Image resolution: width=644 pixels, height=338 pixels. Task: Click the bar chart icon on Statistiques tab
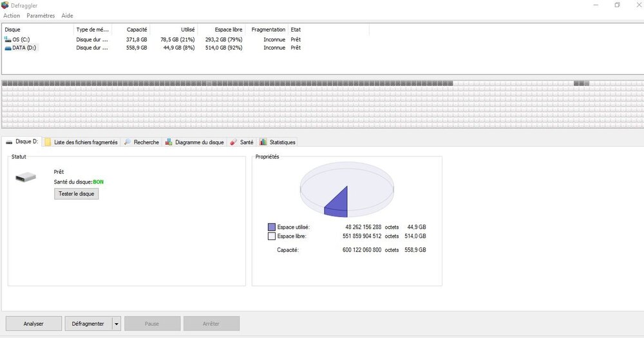[x=263, y=142]
